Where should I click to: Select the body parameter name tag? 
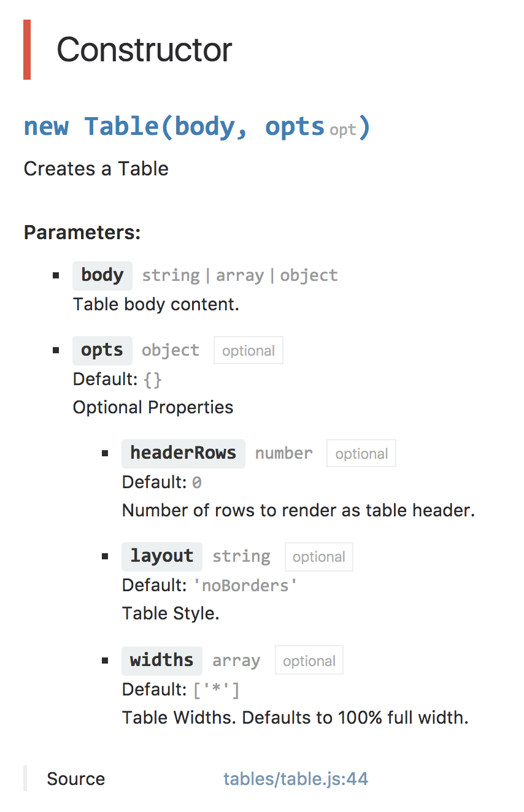[x=102, y=275]
